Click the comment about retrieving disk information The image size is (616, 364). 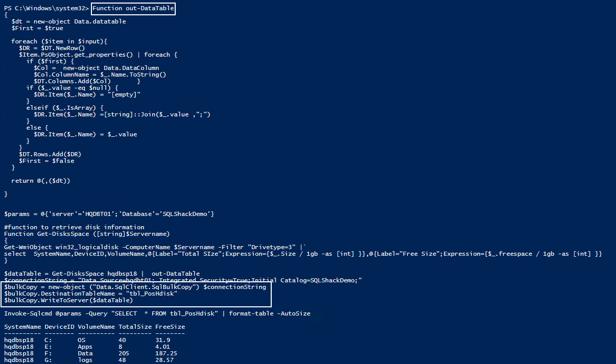click(74, 227)
